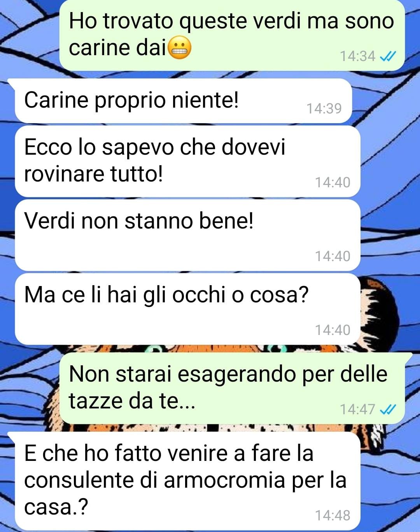Click the 14:48 timestamp on last message
The height and width of the screenshot is (532, 420).
[332, 515]
